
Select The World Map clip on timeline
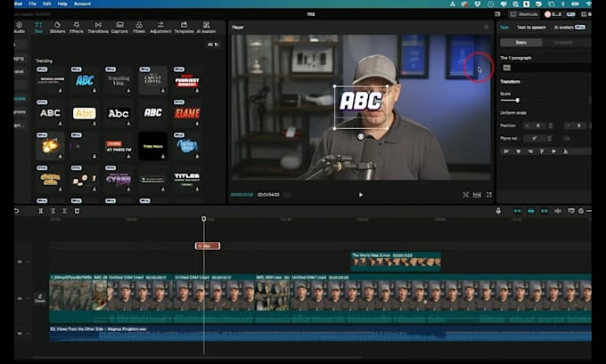396,262
